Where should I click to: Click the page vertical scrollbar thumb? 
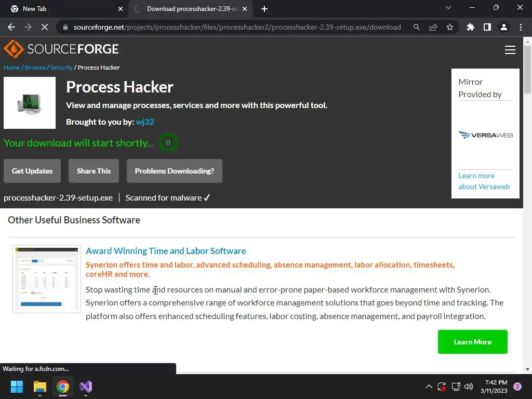coord(527,70)
